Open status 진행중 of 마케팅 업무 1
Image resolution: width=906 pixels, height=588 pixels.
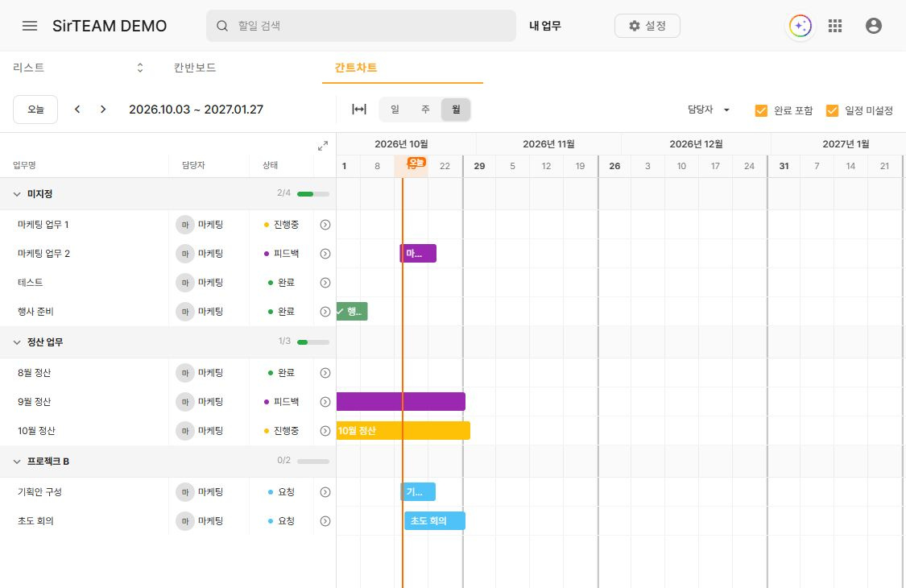[x=281, y=225]
